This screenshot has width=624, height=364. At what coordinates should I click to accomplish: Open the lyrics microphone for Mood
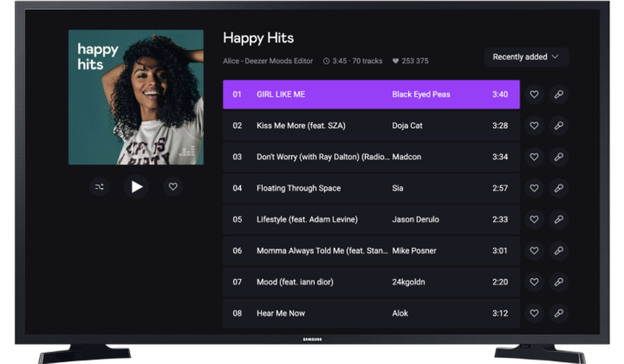[x=558, y=282]
